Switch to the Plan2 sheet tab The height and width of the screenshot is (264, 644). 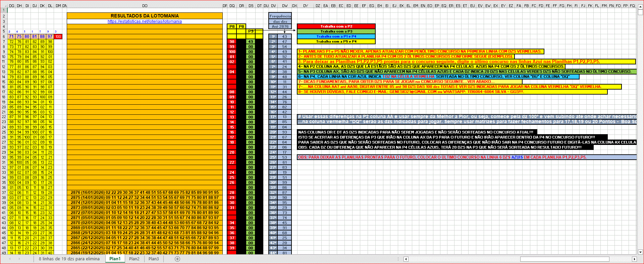[x=134, y=259]
